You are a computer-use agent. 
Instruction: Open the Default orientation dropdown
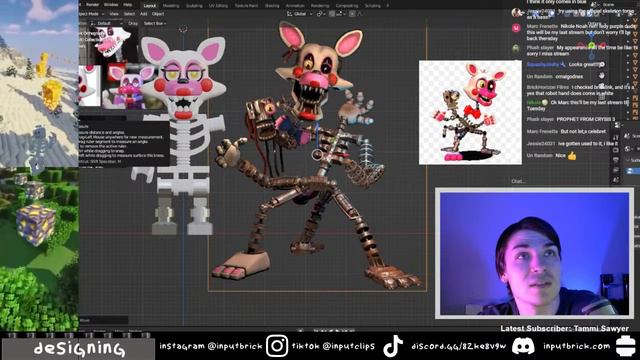[107, 24]
